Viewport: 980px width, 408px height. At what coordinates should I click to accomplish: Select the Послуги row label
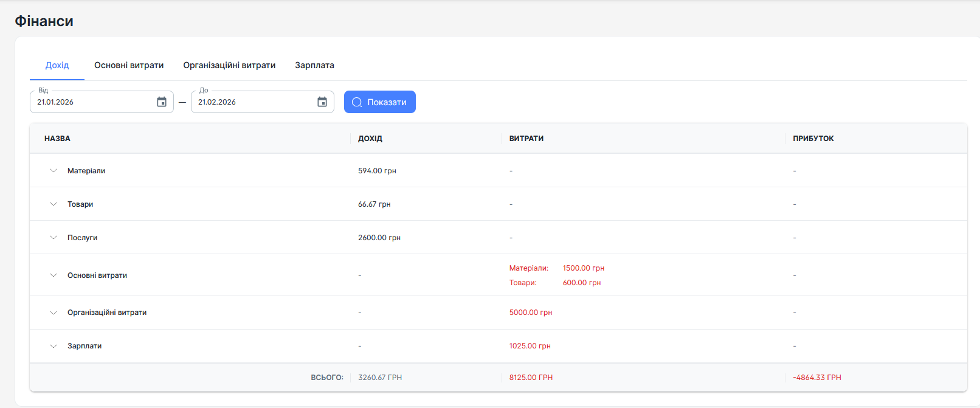82,238
